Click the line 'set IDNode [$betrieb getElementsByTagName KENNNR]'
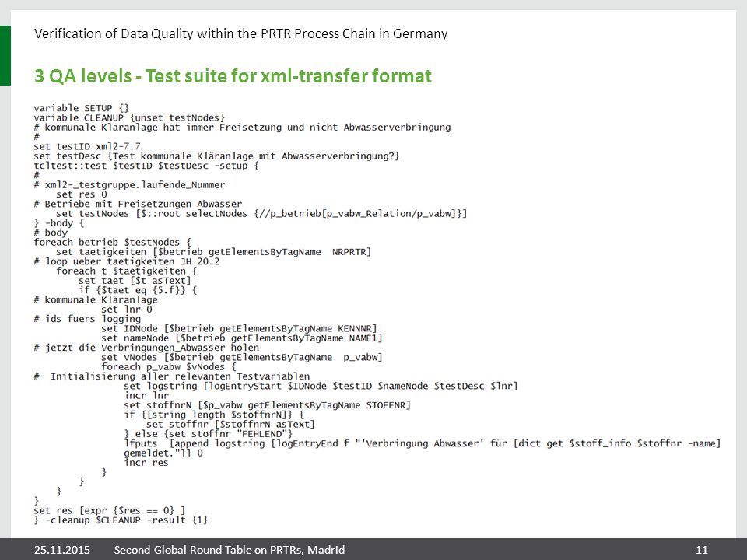 (x=239, y=328)
